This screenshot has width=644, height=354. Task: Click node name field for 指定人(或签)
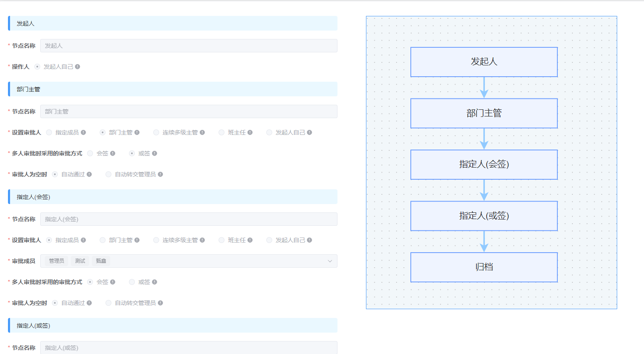pyautogui.click(x=188, y=347)
